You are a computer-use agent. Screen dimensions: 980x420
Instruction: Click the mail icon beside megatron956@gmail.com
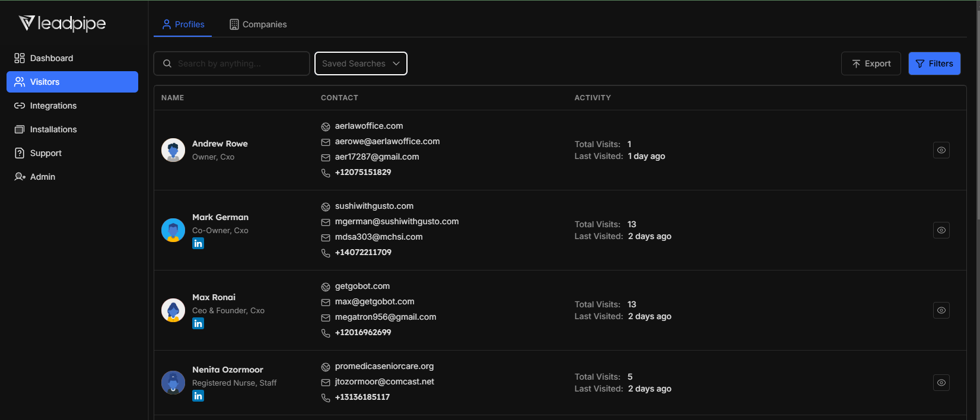point(326,318)
